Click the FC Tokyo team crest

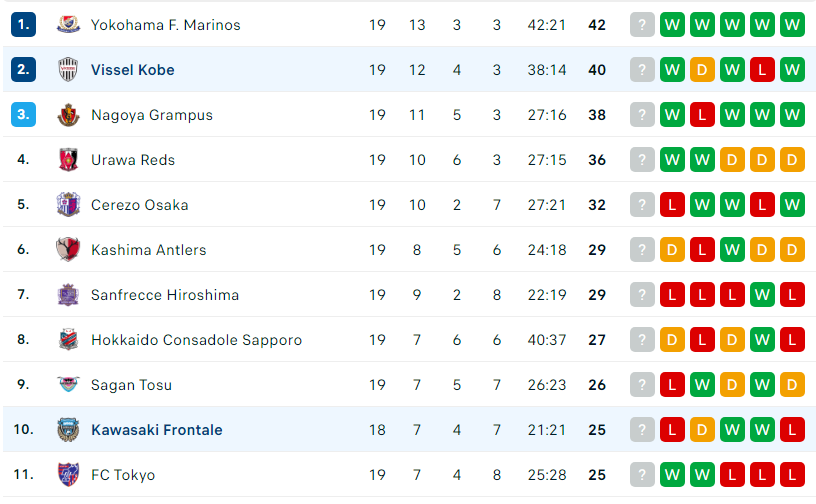[x=68, y=474]
